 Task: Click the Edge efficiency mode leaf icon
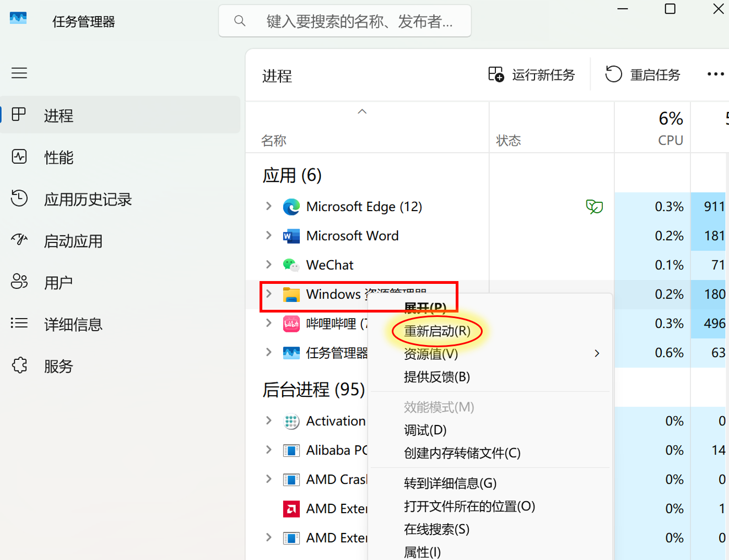click(x=594, y=207)
